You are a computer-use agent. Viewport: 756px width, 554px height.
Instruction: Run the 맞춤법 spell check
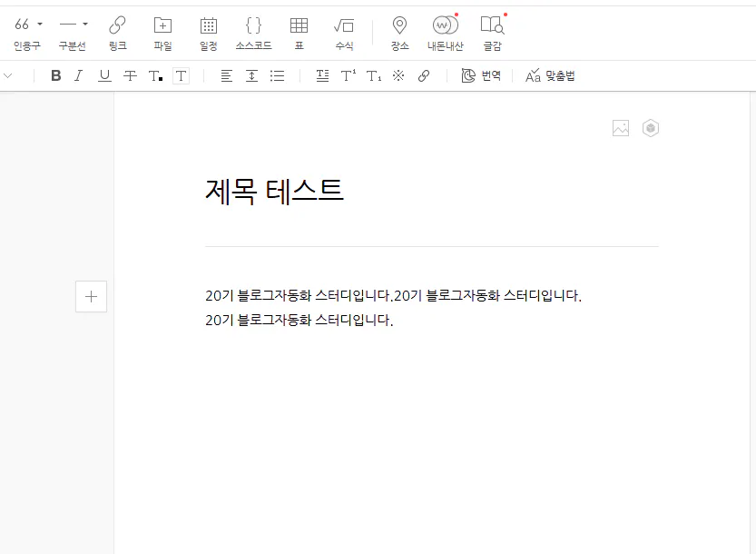[550, 75]
